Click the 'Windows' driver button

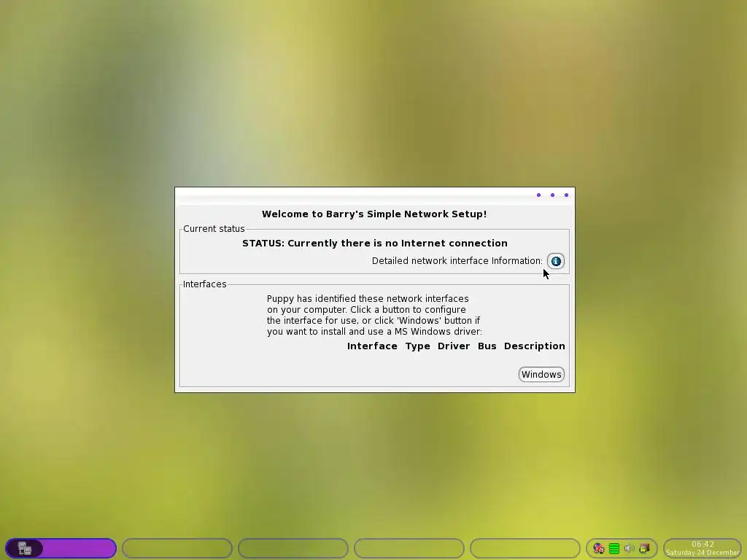tap(541, 374)
